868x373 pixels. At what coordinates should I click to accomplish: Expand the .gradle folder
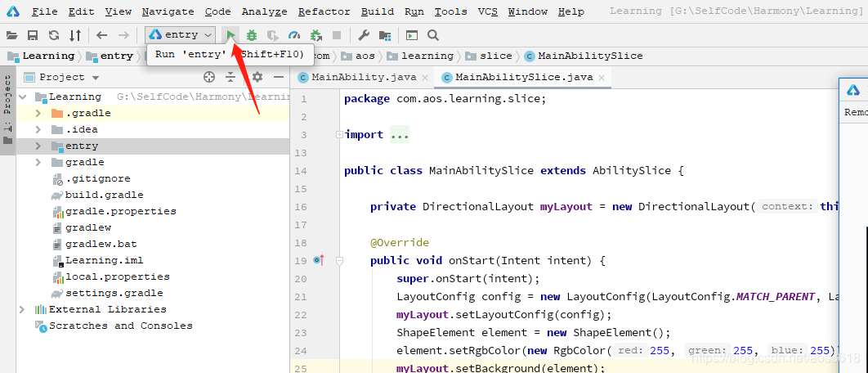38,113
